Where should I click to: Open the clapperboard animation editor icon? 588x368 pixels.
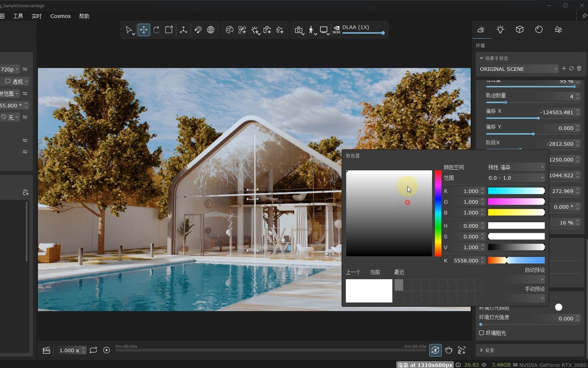[46, 350]
